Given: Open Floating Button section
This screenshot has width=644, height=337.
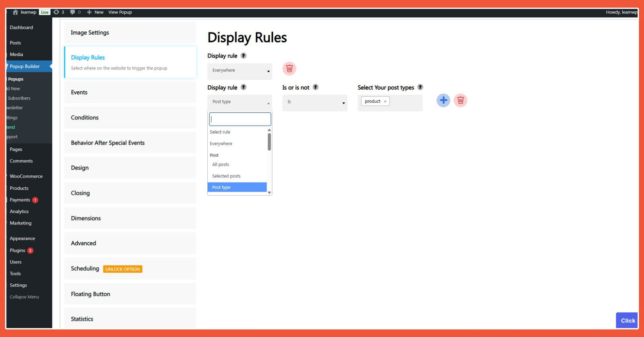Looking at the screenshot, I should (x=130, y=294).
